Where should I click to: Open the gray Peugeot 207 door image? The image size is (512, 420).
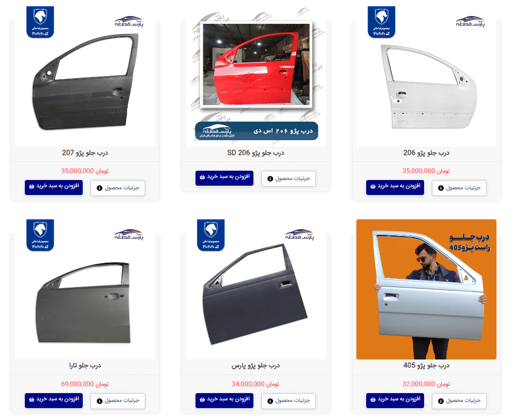85,82
